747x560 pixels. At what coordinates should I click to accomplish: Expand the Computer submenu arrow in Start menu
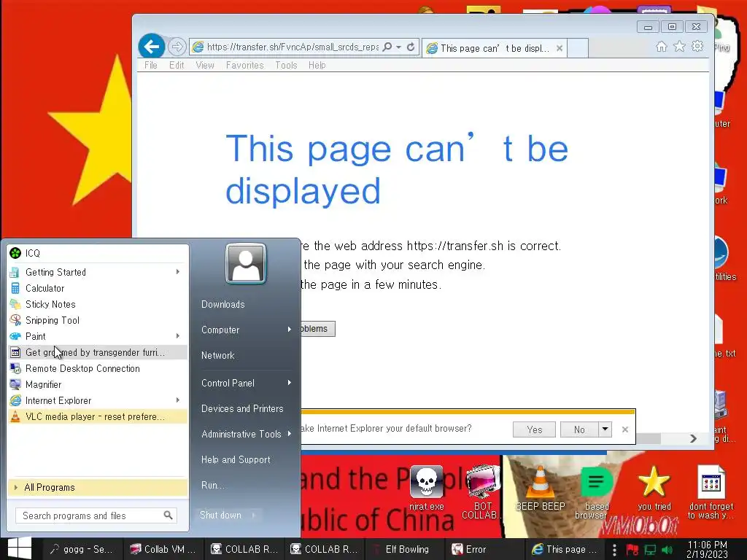click(x=289, y=330)
